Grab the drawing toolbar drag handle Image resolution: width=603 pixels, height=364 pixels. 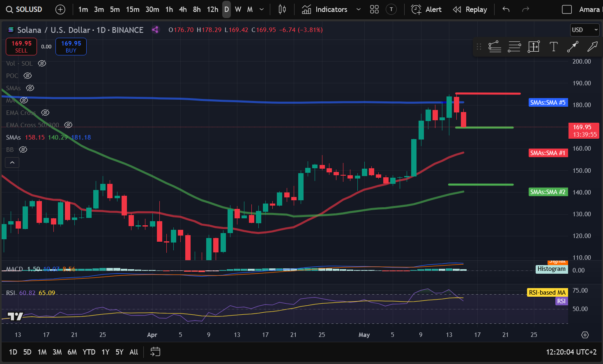pos(479,47)
